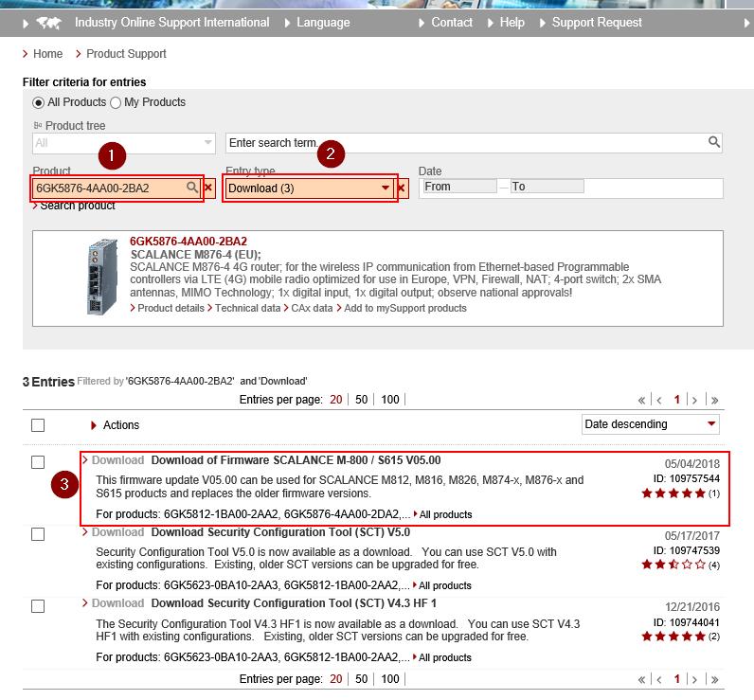Go to Product Support breadcrumb
Image resolution: width=754 pixels, height=700 pixels.
126,54
